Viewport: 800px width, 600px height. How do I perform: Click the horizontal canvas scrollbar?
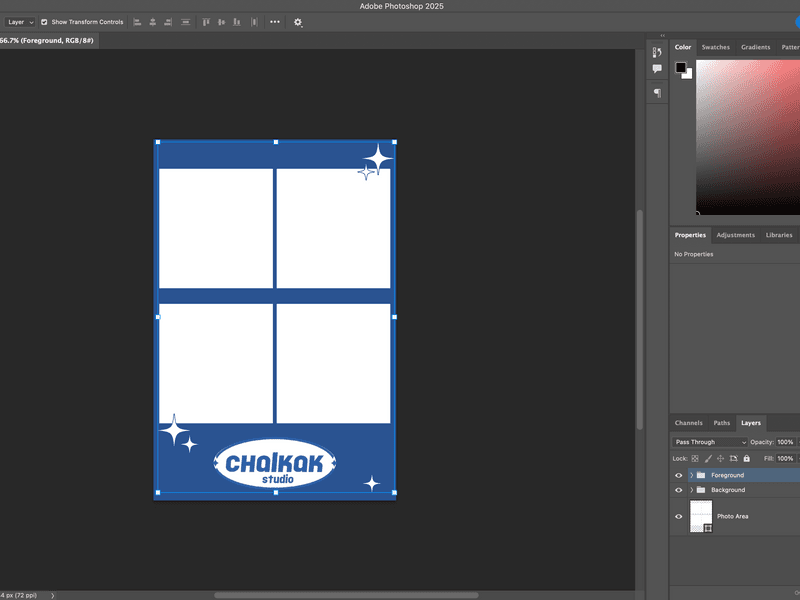click(x=346, y=595)
